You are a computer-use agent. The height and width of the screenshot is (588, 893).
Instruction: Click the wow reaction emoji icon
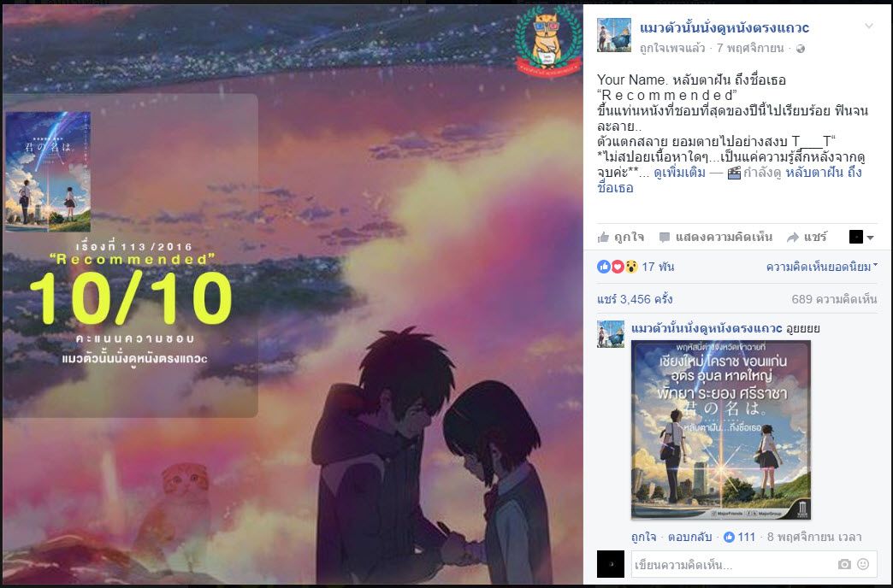coord(630,267)
